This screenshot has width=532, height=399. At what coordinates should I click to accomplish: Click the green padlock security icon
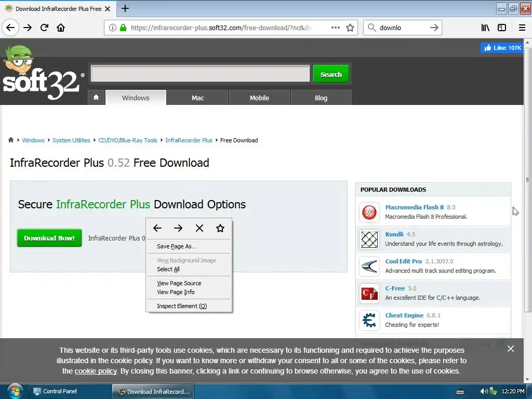123,28
